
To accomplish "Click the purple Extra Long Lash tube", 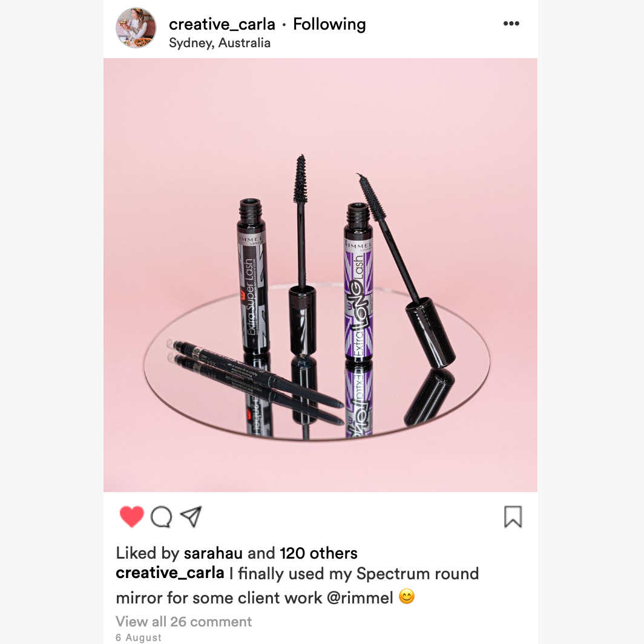I will [358, 282].
